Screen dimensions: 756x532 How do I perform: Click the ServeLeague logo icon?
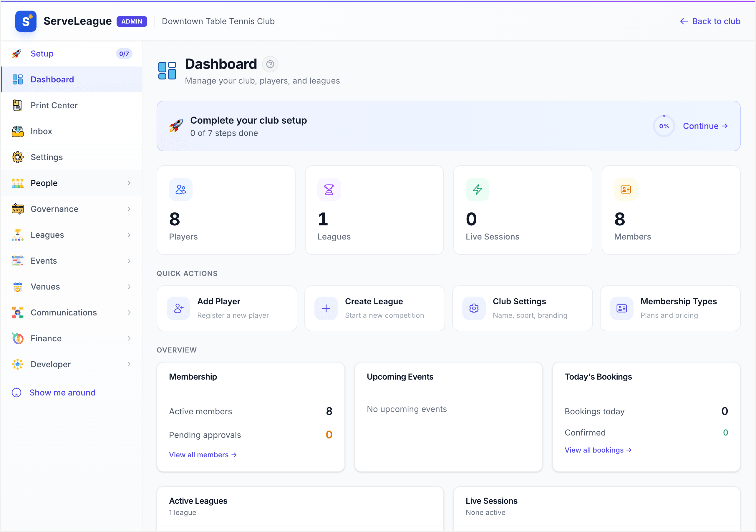26,21
